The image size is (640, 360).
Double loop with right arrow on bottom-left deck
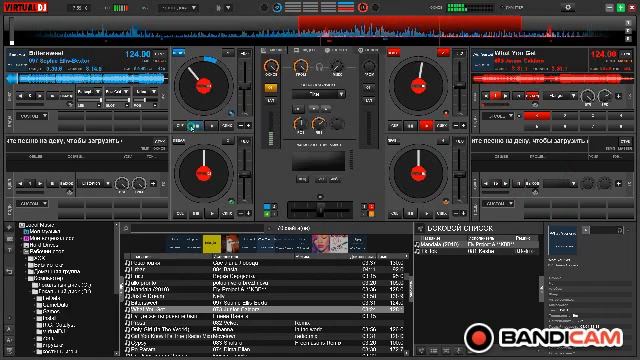[x=40, y=184]
